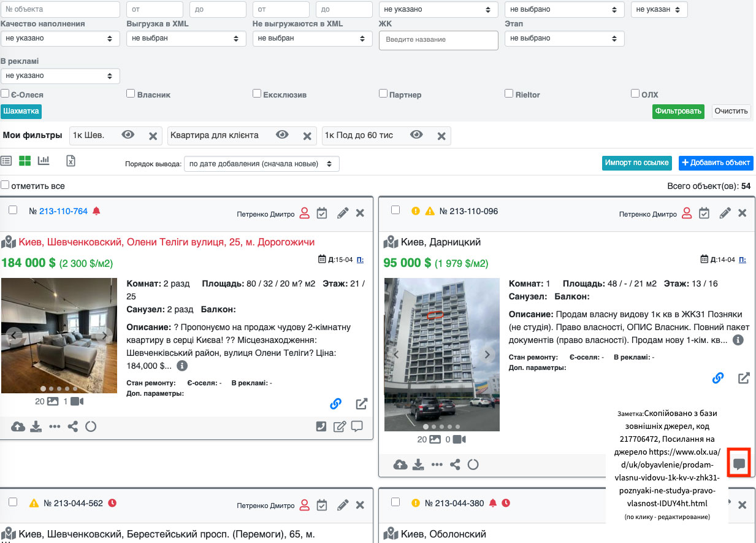Viewport: 756px width, 543px height.
Task: Export objects to Excel file icon
Action: [x=71, y=161]
